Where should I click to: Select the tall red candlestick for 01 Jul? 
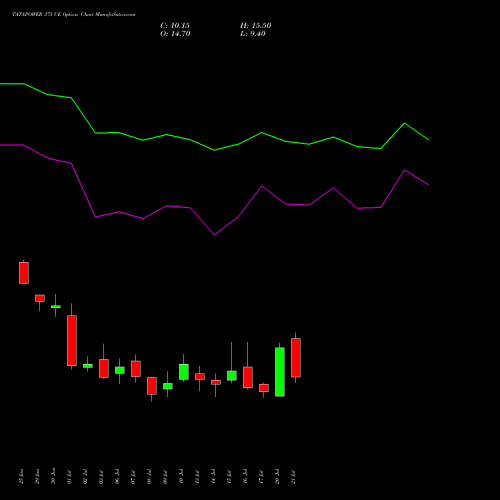(72, 340)
